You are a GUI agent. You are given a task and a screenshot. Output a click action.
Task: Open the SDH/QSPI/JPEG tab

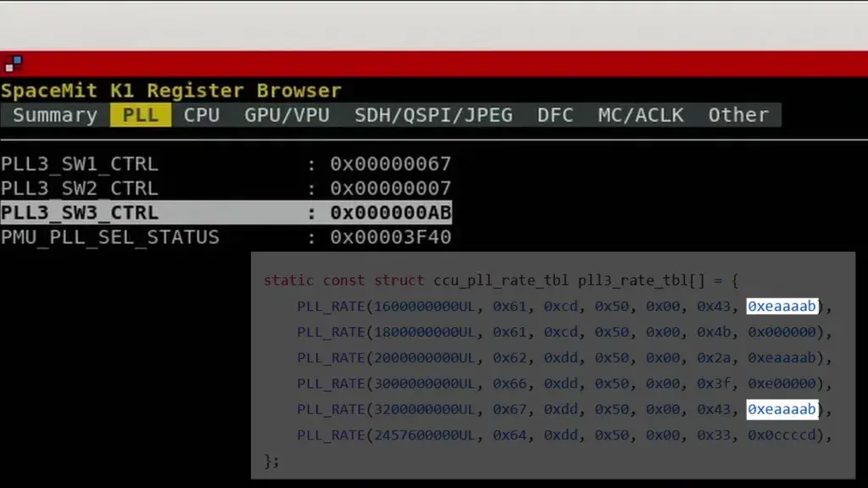433,114
